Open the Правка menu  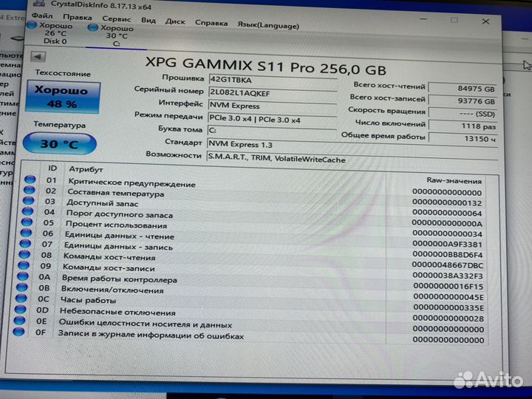(x=77, y=17)
